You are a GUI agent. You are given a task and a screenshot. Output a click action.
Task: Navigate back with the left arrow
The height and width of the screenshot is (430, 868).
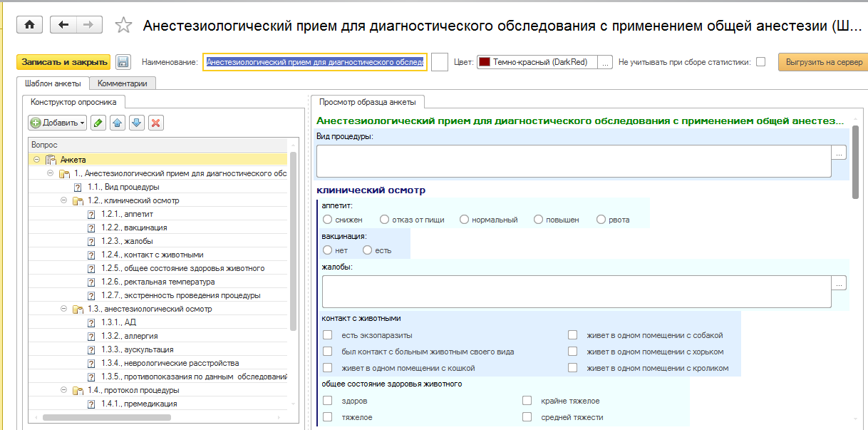click(x=63, y=25)
